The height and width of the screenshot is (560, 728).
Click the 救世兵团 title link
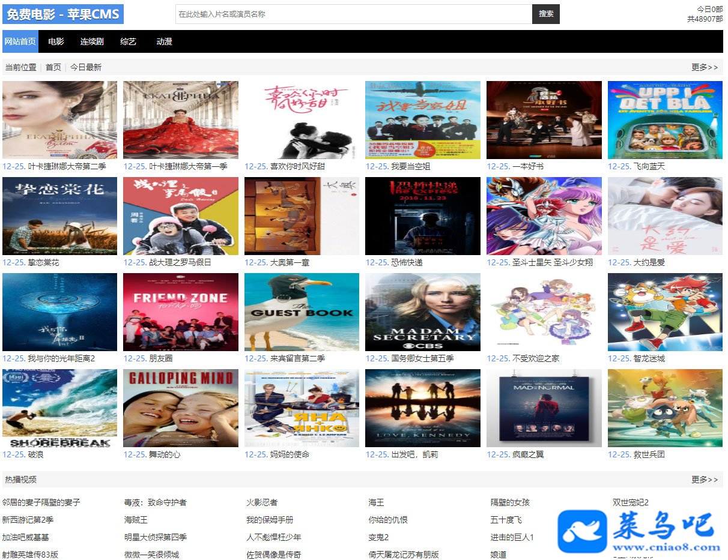click(649, 454)
